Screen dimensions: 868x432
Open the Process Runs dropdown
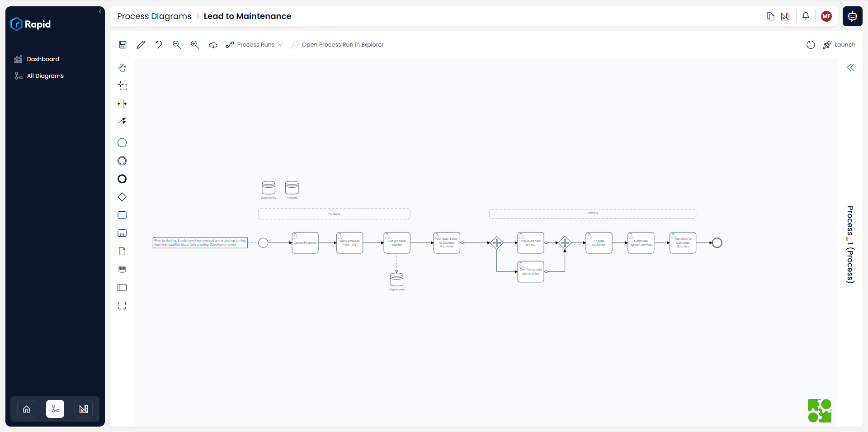255,45
